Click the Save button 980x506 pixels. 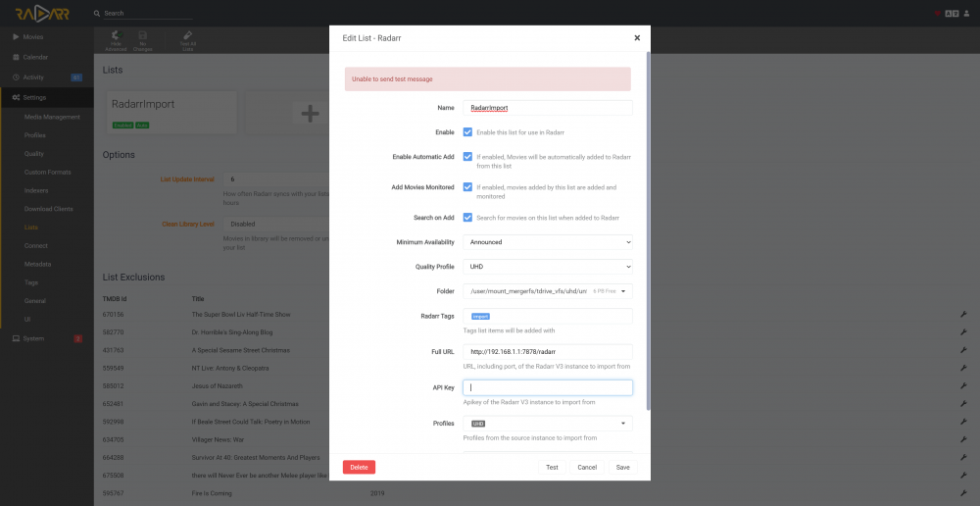[622, 467]
